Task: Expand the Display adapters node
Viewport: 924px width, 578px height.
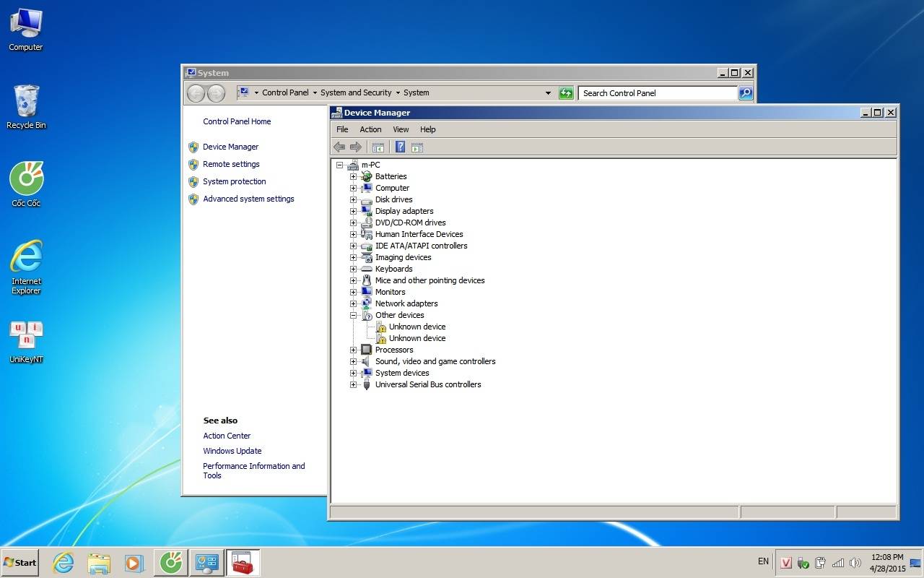Action: 354,211
